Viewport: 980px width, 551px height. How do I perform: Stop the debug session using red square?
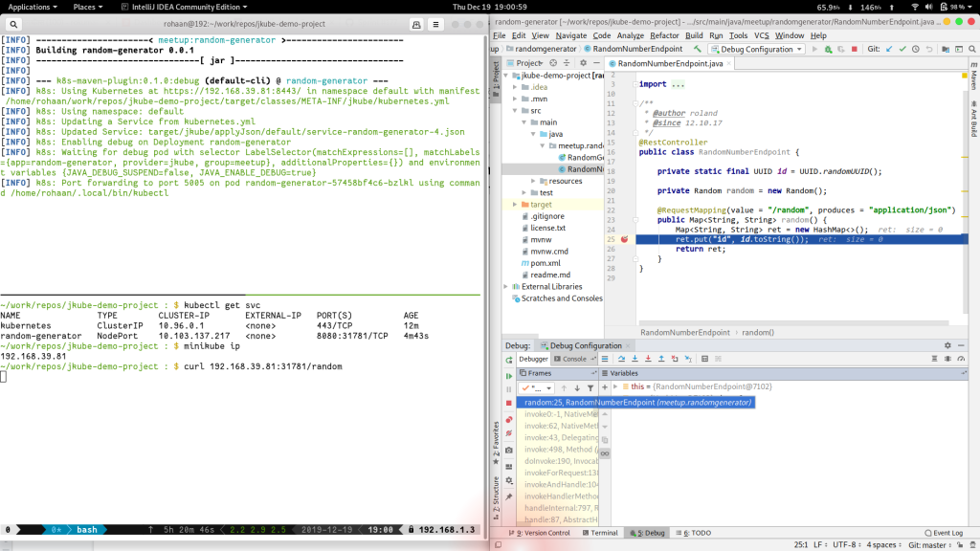pyautogui.click(x=508, y=403)
